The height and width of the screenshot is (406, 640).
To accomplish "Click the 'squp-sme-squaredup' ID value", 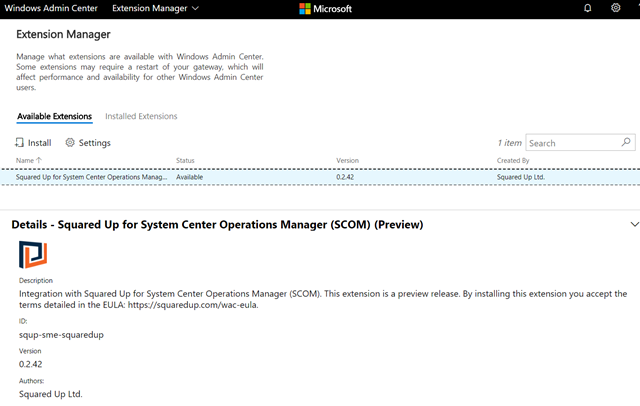I will pyautogui.click(x=61, y=335).
